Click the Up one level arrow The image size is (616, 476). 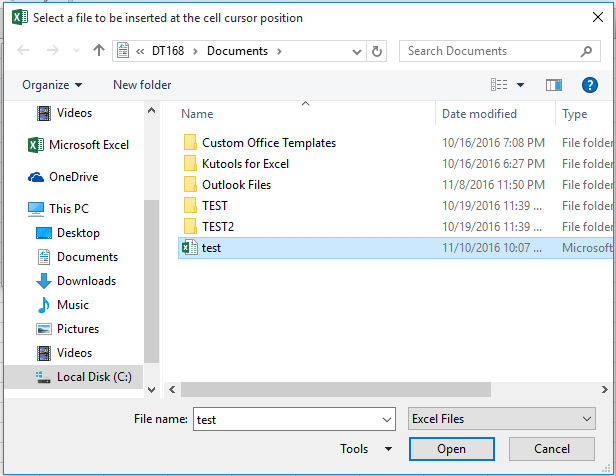pos(98,51)
